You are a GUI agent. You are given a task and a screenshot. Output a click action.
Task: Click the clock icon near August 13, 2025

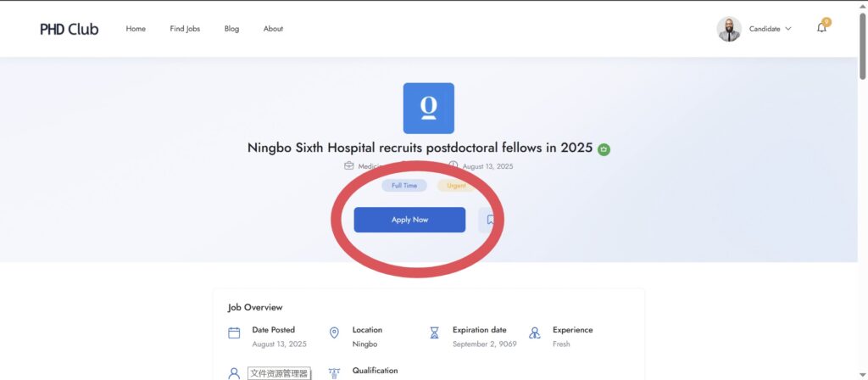(x=453, y=165)
